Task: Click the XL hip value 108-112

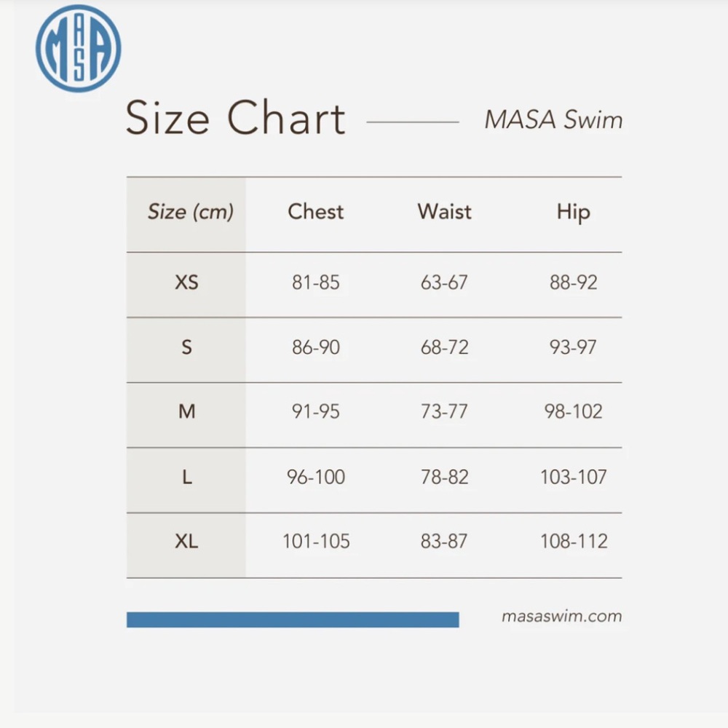Action: coord(574,541)
